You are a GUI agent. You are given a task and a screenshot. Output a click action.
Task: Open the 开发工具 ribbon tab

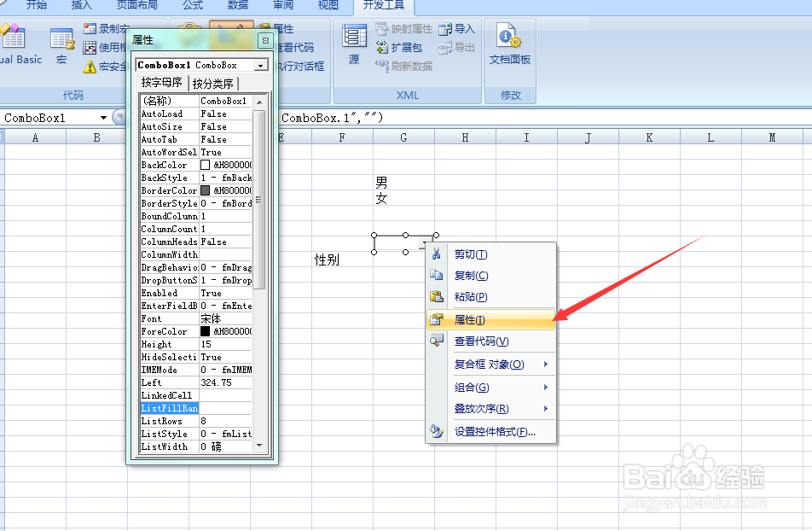[x=383, y=6]
